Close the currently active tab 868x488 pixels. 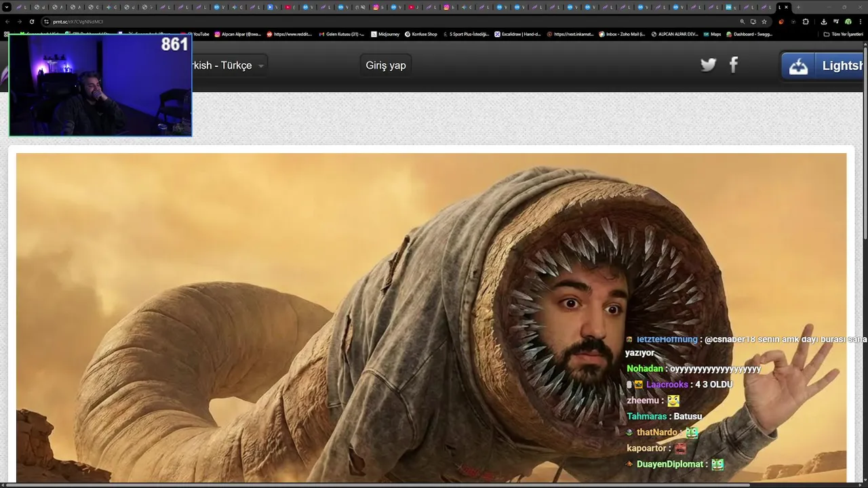787,7
